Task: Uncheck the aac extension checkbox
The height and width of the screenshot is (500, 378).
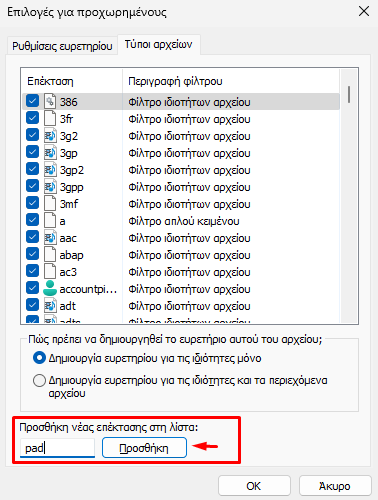Action: coord(32,237)
